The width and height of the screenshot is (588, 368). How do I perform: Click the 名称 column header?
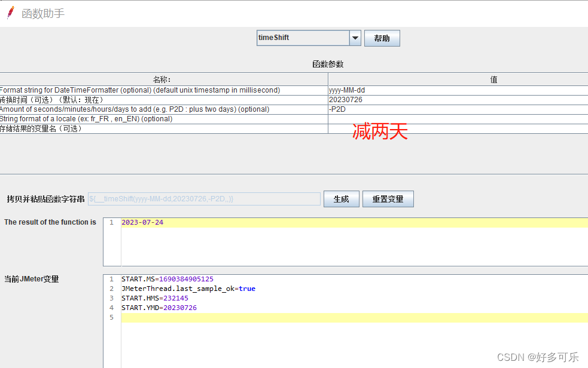click(x=164, y=79)
